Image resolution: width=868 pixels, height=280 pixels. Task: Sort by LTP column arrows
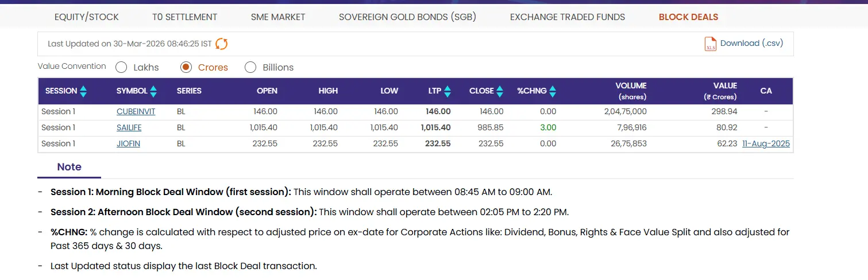coord(447,91)
